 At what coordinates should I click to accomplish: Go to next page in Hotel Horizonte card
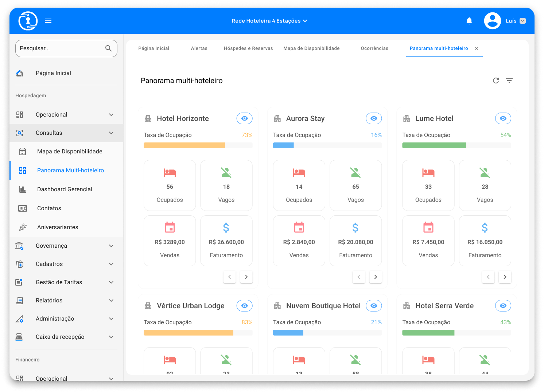[x=246, y=277]
